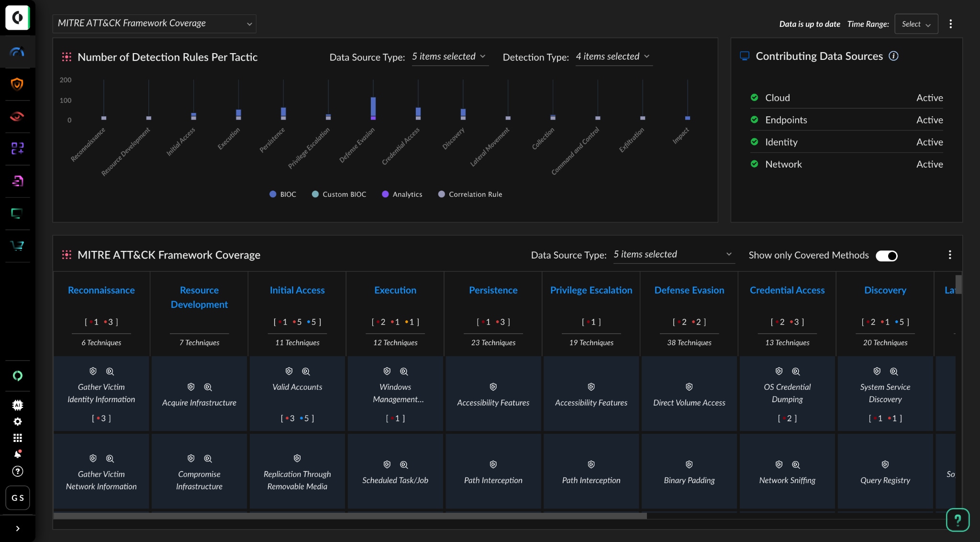Open Detection Type 4 items selected dropdown
980x542 pixels.
pos(614,57)
